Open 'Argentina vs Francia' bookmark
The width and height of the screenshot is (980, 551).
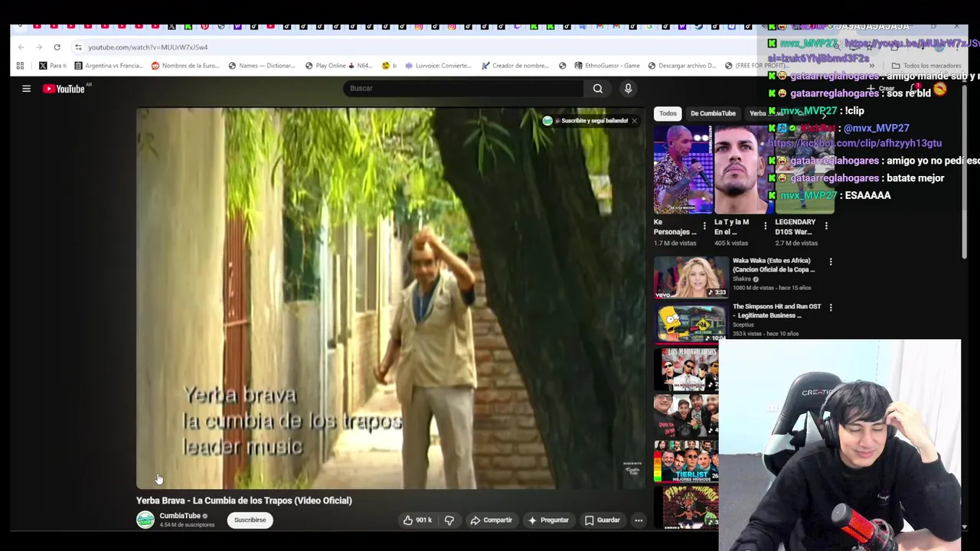(109, 66)
